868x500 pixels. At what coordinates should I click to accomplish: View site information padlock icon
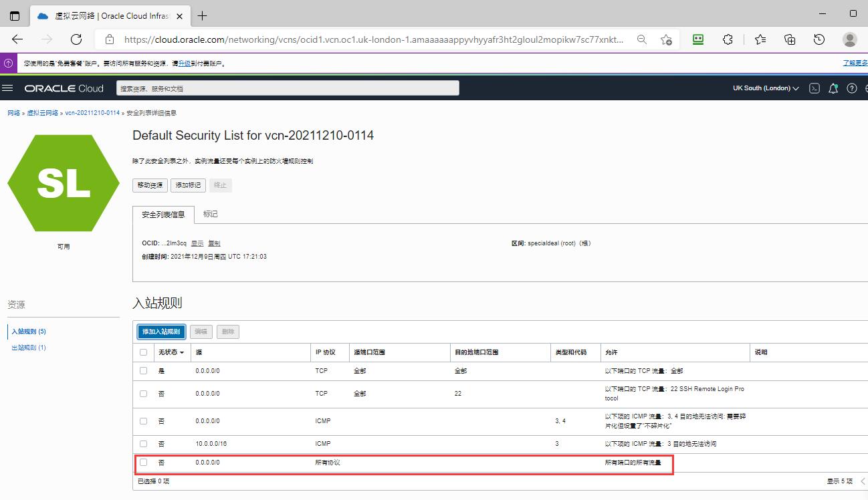pos(110,39)
